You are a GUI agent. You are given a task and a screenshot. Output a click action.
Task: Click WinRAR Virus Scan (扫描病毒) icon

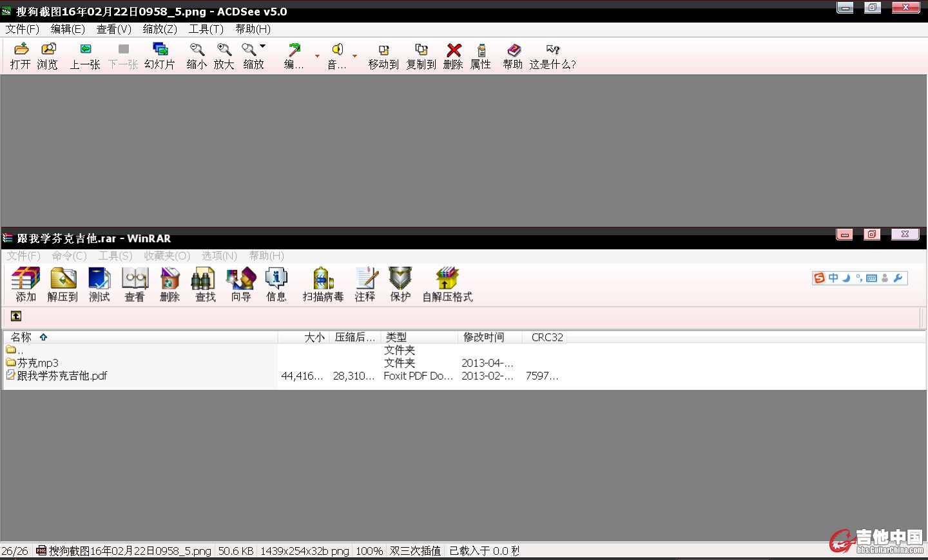tap(323, 278)
